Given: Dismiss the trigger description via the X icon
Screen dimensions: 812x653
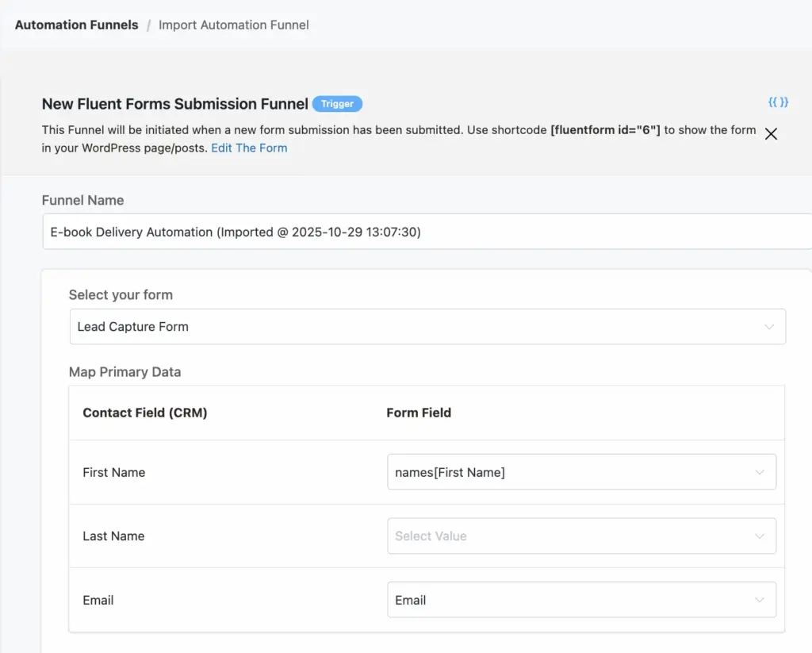Looking at the screenshot, I should coord(771,133).
